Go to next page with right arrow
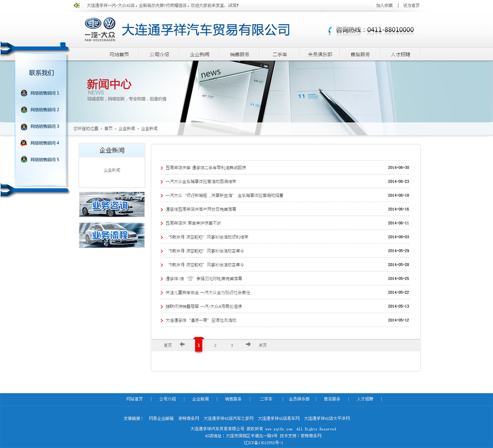This screenshot has width=493, height=448. 248,344
